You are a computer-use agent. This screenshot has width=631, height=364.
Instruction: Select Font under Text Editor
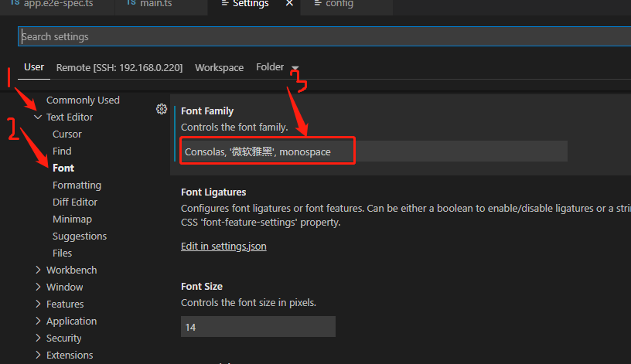pos(63,168)
